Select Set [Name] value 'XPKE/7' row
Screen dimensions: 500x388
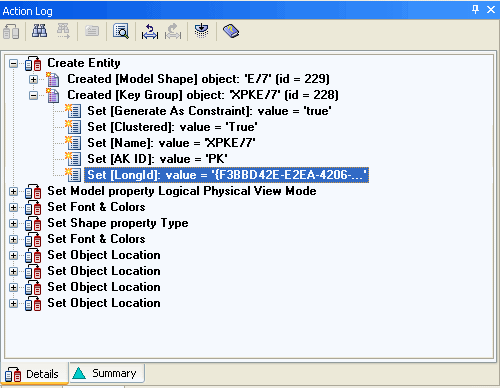171,143
